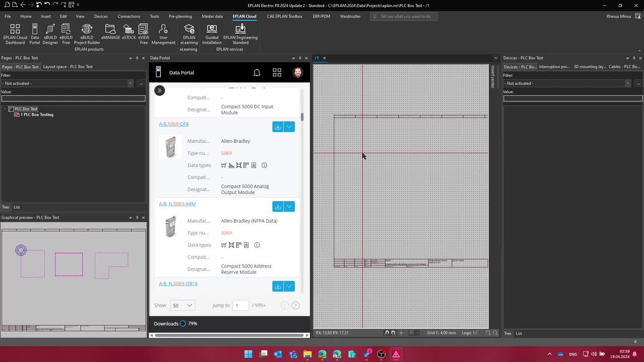The image size is (644, 362).
Task: Download the A-B_N.5069-OB16 part
Action: [278, 286]
